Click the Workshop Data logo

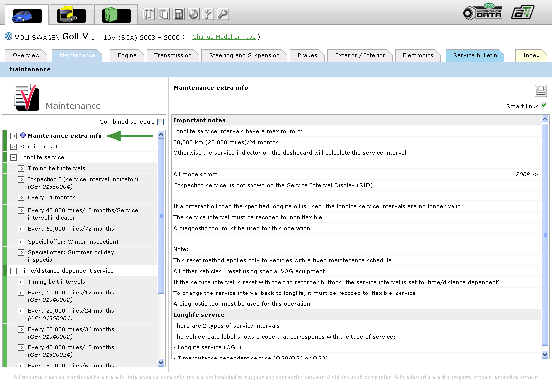tap(483, 12)
